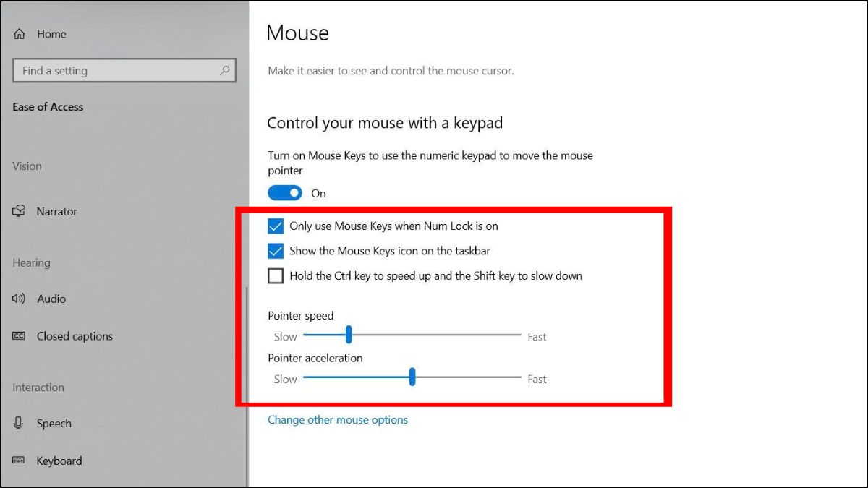Click inside the Find a setting box
The width and height of the screenshot is (868, 488).
109,71
